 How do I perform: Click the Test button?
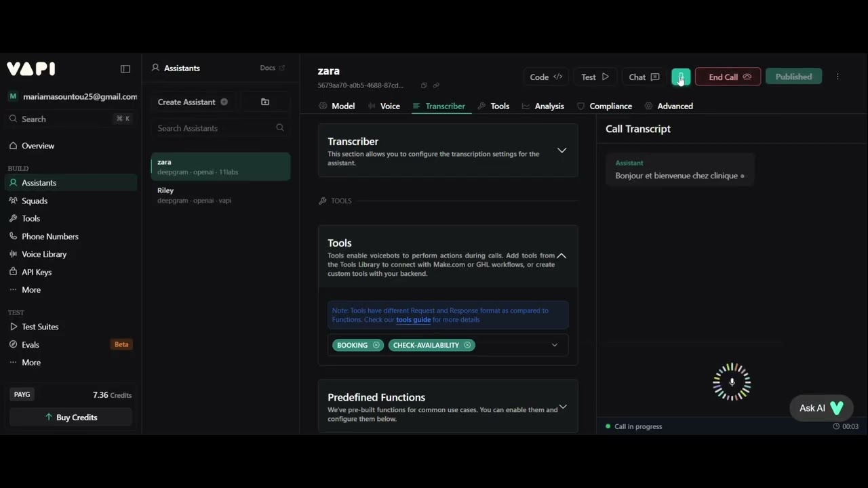595,77
